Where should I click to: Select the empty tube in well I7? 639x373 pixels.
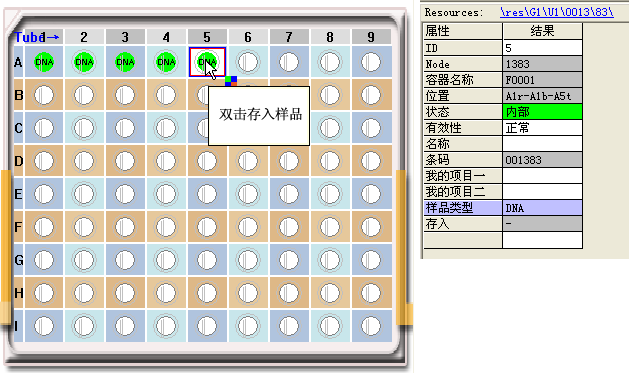coord(289,326)
